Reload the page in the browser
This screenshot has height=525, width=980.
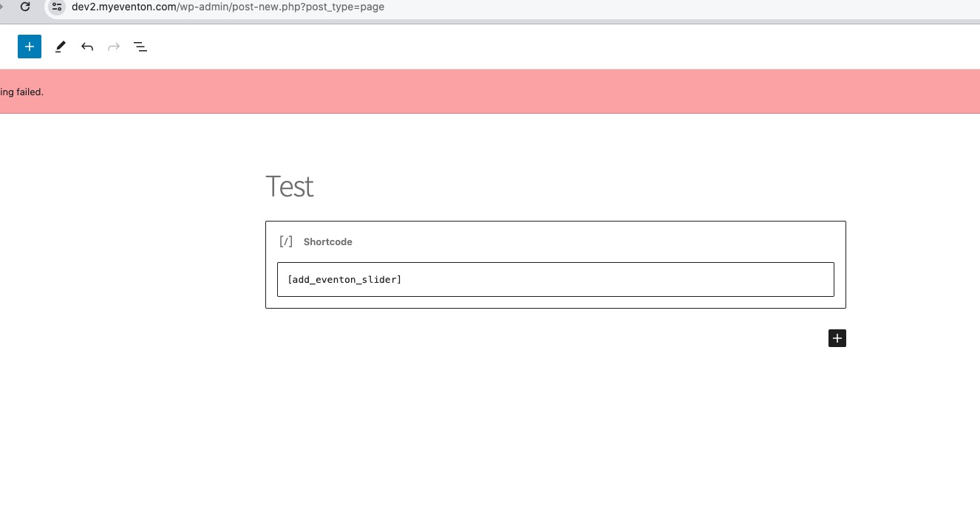(x=24, y=7)
